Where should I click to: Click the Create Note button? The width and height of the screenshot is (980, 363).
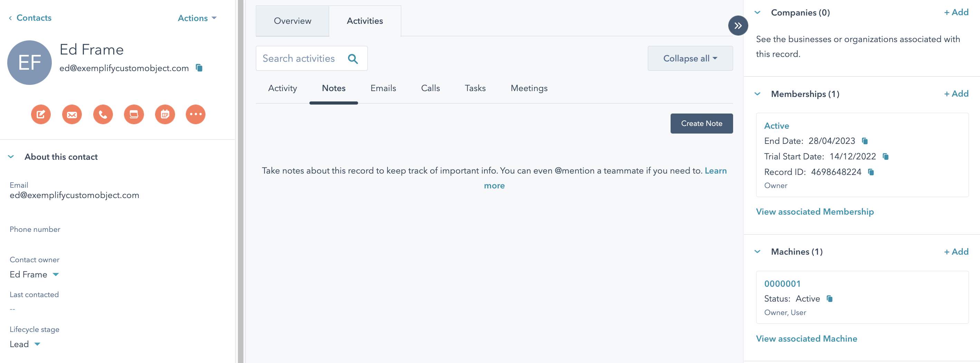[701, 124]
